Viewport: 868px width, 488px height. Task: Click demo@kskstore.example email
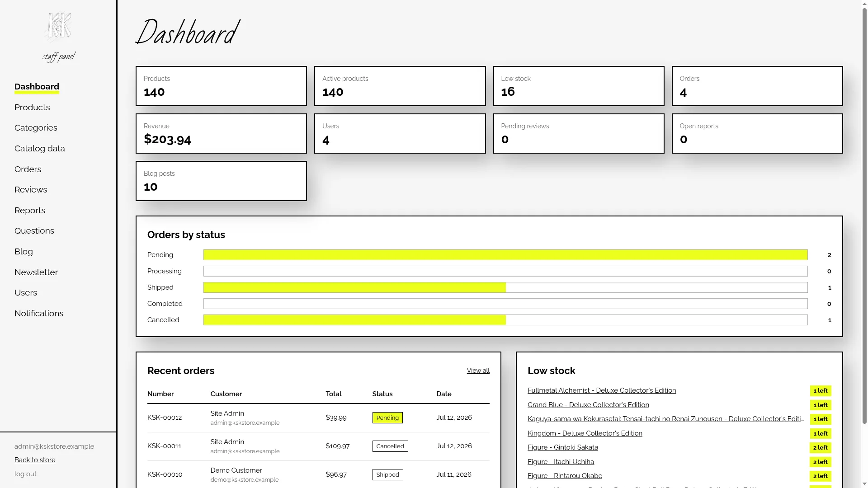(x=245, y=480)
